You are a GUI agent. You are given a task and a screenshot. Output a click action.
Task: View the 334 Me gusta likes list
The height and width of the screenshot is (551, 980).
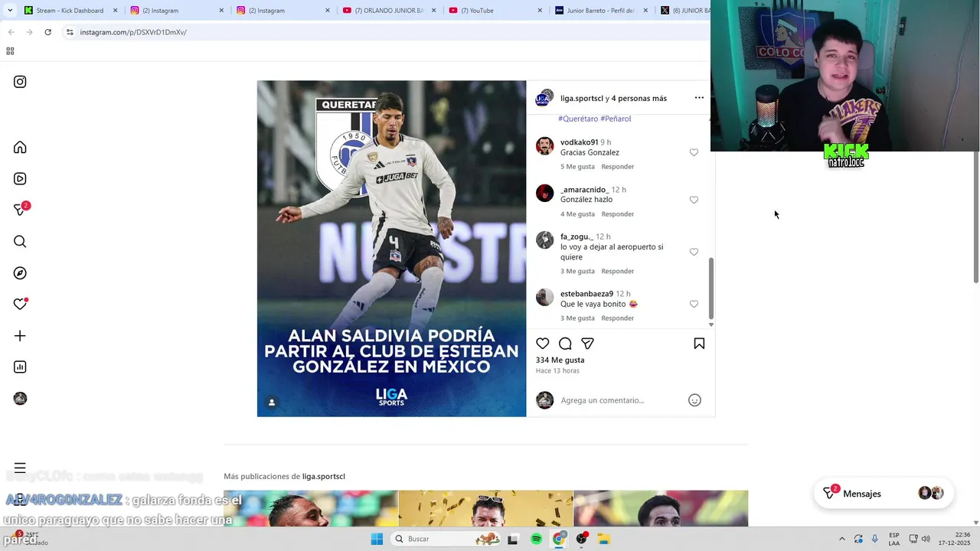coord(560,360)
